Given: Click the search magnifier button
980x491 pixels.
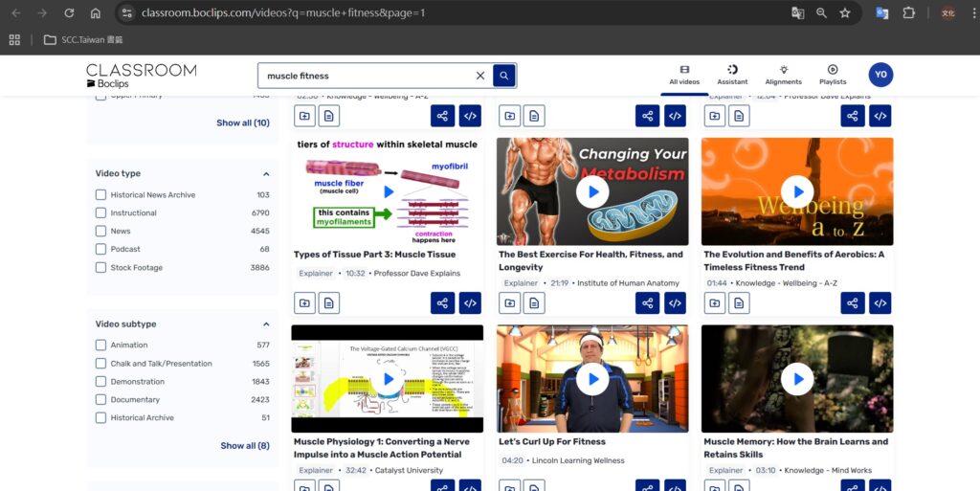Looking at the screenshot, I should coord(504,76).
